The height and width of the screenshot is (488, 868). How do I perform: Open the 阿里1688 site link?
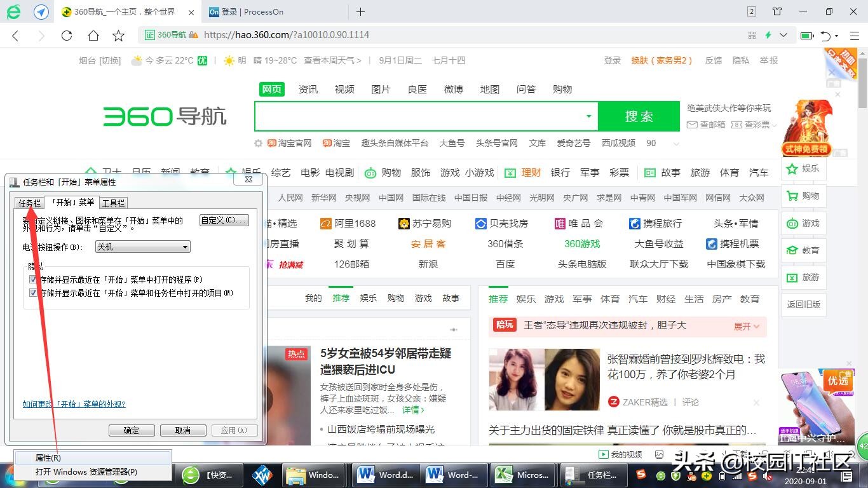coord(348,224)
